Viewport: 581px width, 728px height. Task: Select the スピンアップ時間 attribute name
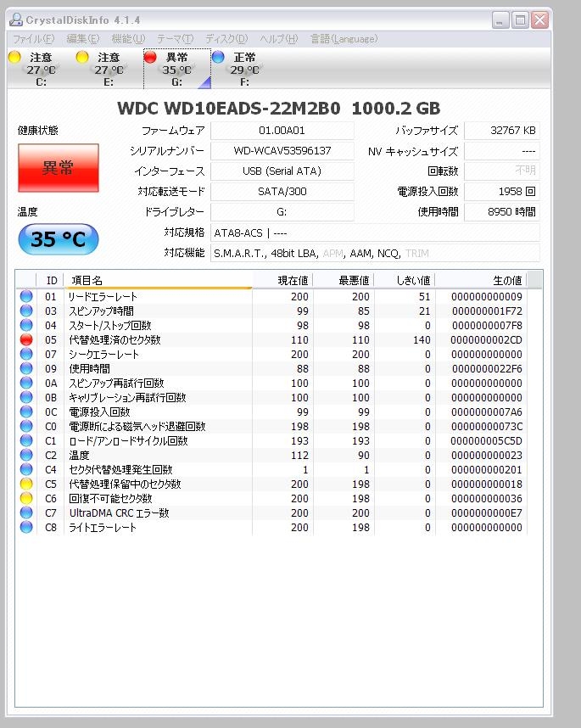point(101,311)
